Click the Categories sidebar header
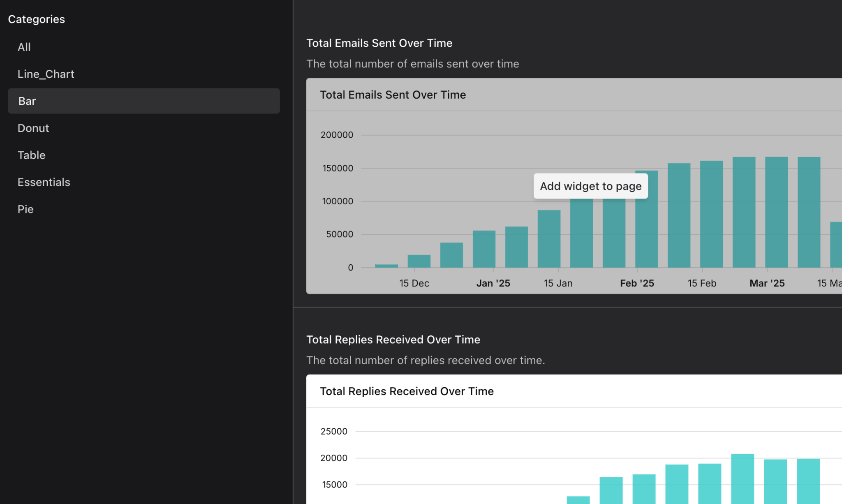842x504 pixels. 36,19
